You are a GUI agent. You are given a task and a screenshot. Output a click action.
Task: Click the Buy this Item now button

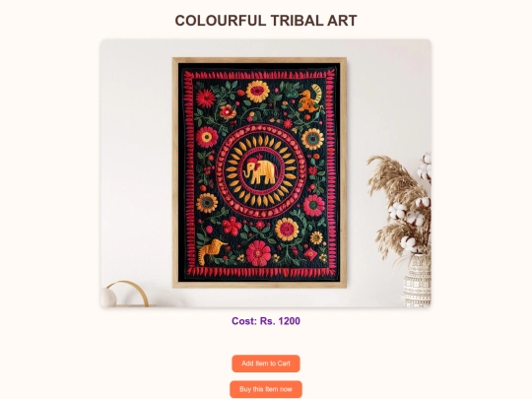(266, 389)
